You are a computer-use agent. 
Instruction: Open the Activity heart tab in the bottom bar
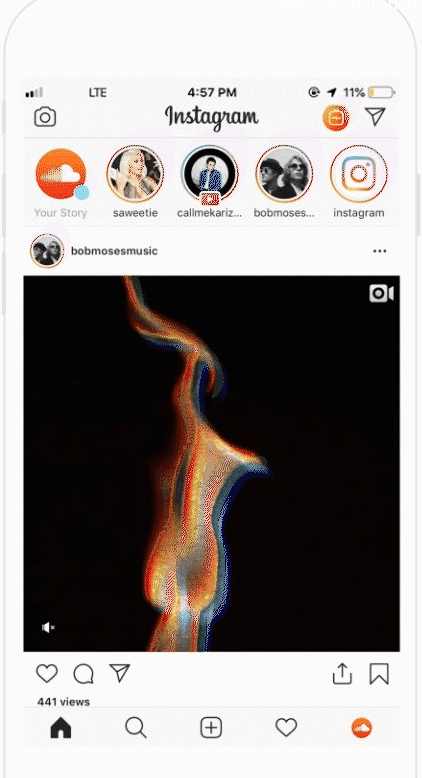pyautogui.click(x=286, y=727)
